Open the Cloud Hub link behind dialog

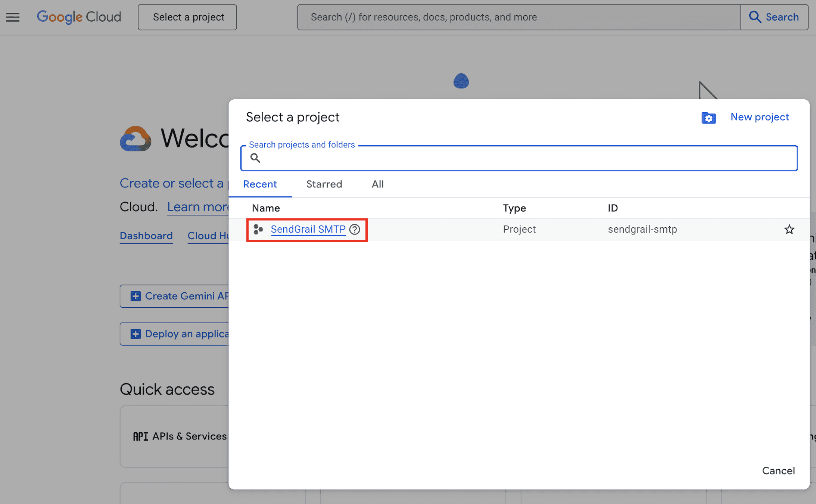[208, 236]
